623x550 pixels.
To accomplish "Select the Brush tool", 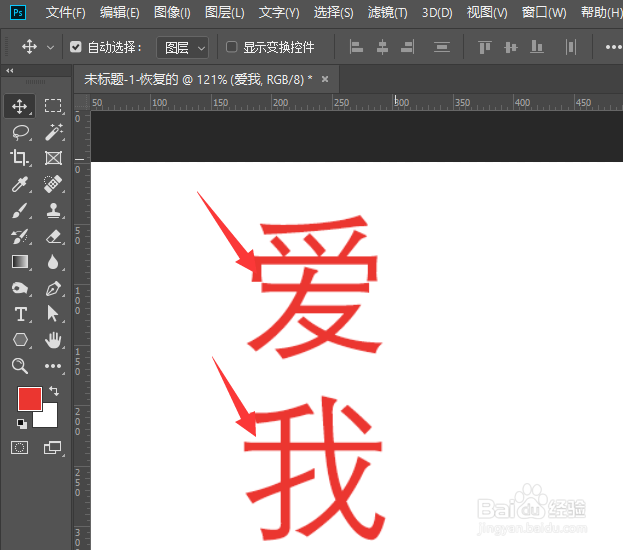I will 19,210.
